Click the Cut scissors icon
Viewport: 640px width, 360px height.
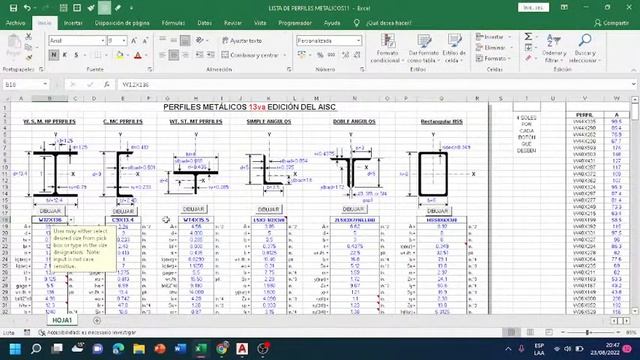click(x=29, y=37)
